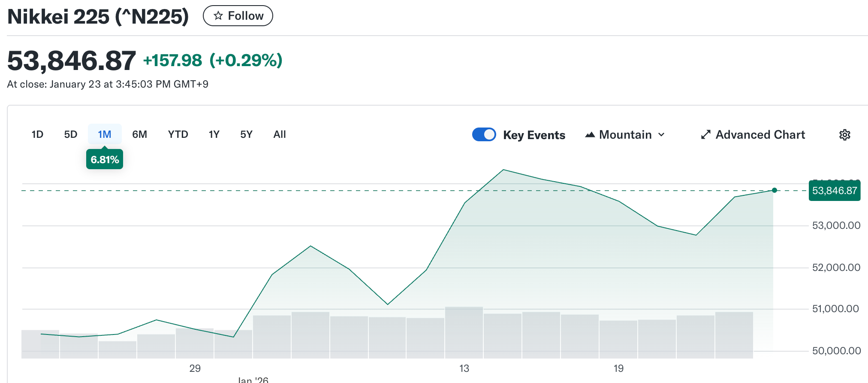Select the 1M time range

[105, 134]
